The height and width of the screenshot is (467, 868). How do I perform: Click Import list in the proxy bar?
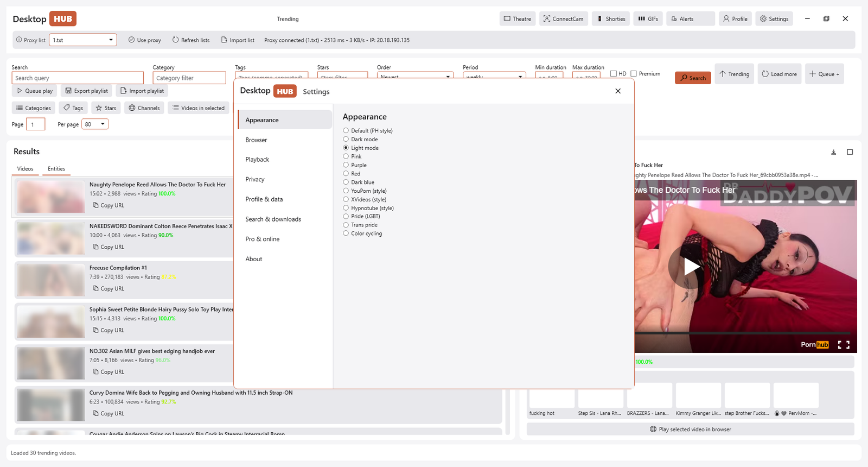coord(238,40)
